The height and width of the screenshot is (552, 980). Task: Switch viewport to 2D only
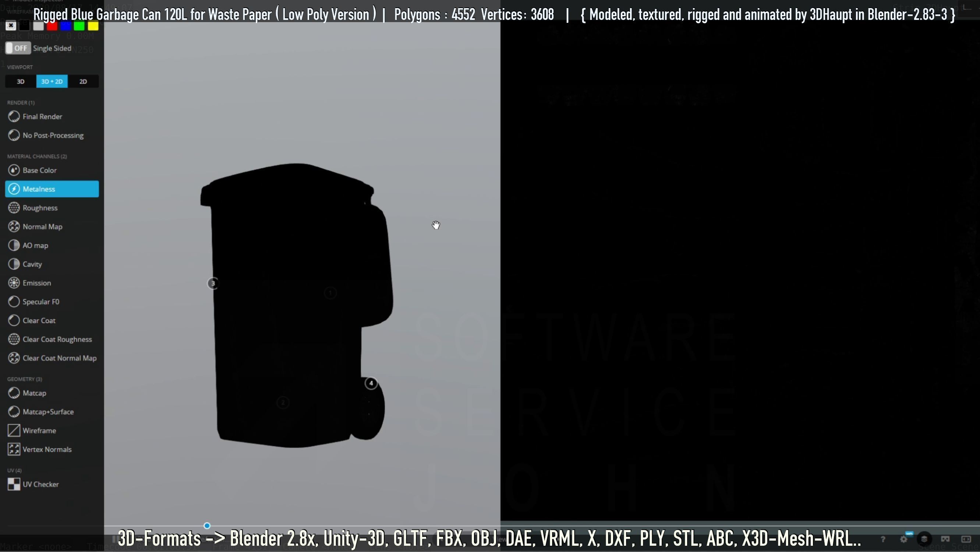pyautogui.click(x=83, y=81)
